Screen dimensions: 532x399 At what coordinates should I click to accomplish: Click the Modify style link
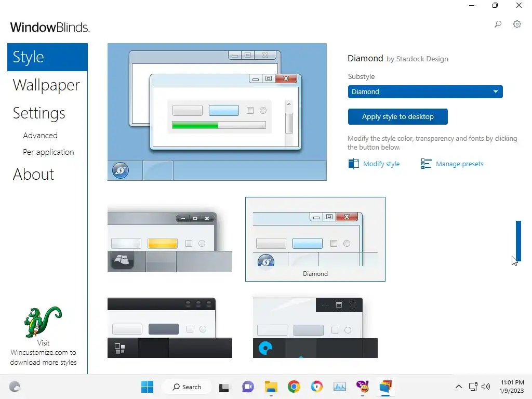pyautogui.click(x=381, y=164)
